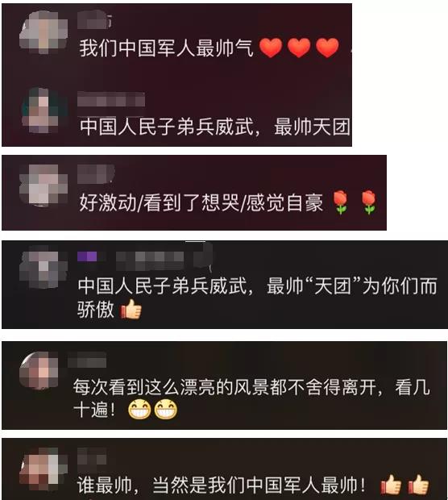Click the first rose emoji in 好激动 comment
Screen dimensions: 448x500
tap(340, 202)
